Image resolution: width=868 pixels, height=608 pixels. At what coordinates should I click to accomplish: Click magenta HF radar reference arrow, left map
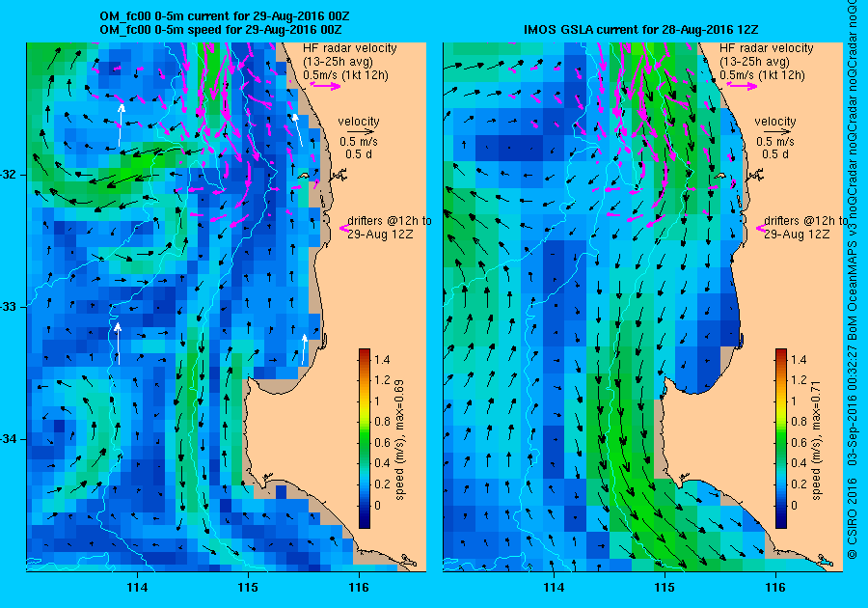click(326, 85)
